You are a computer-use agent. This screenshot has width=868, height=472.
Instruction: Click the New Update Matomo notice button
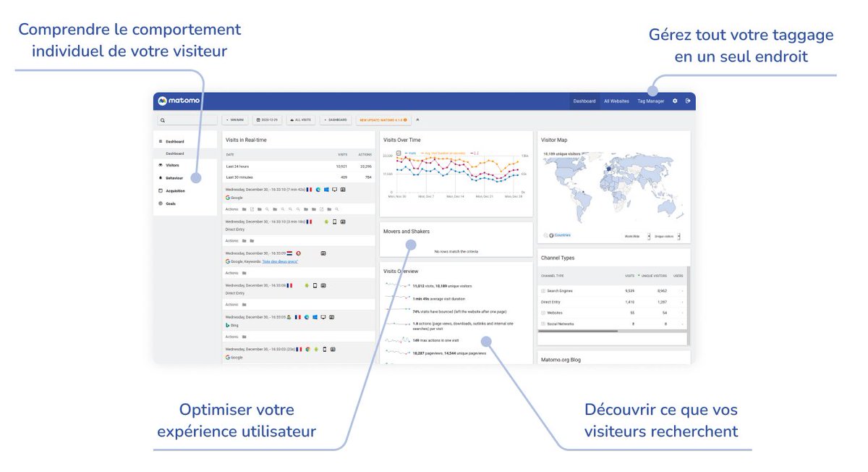(x=383, y=120)
